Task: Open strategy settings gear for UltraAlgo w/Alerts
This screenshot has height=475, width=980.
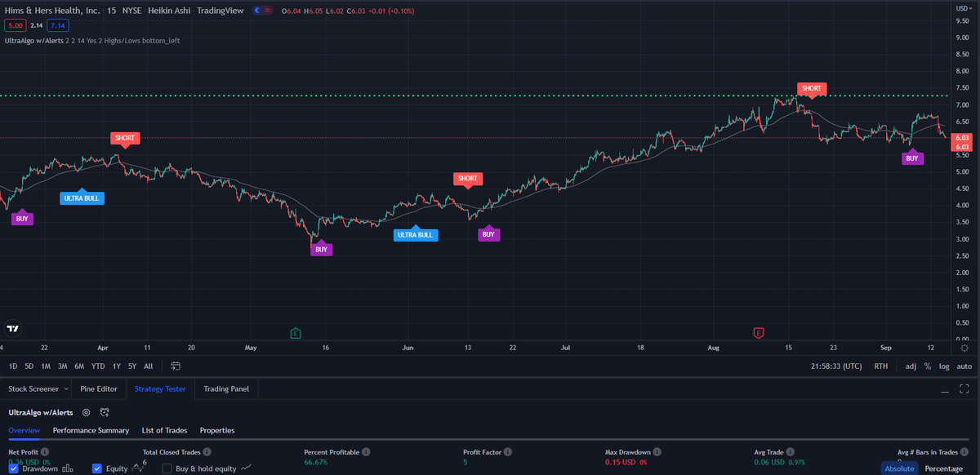Action: [x=86, y=413]
